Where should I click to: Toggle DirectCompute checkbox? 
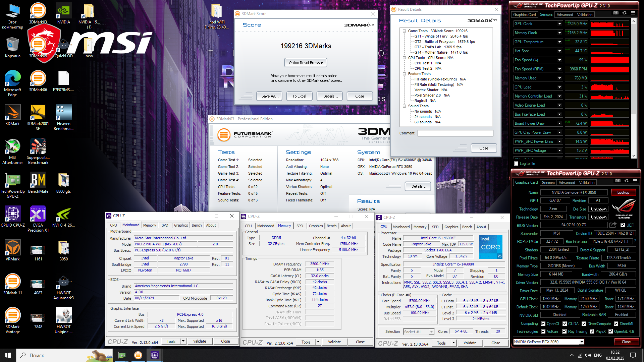tap(584, 324)
